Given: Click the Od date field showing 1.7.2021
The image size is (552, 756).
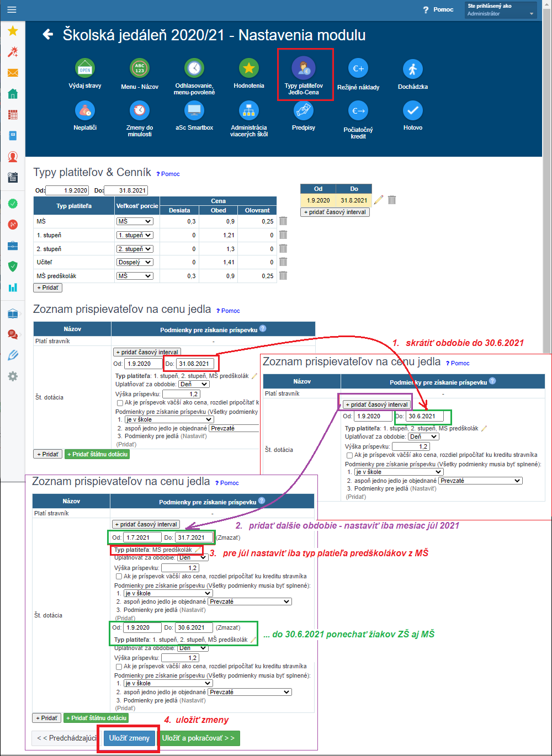Looking at the screenshot, I should [142, 537].
